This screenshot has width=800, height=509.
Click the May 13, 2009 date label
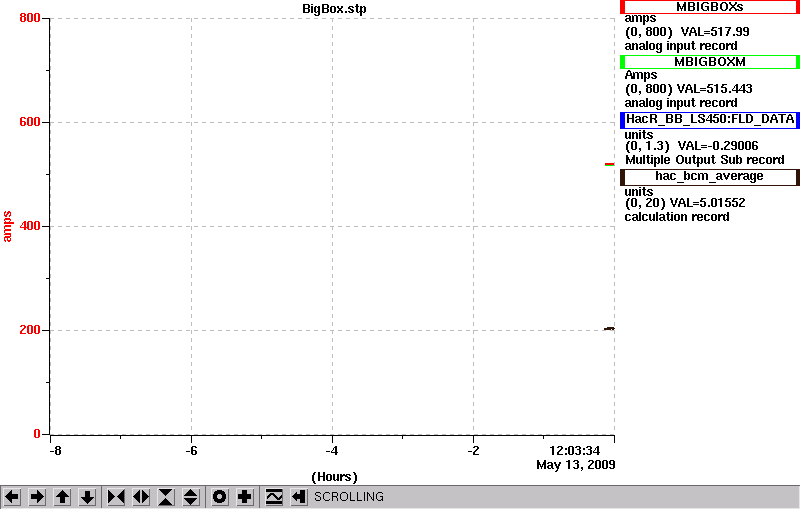(576, 465)
